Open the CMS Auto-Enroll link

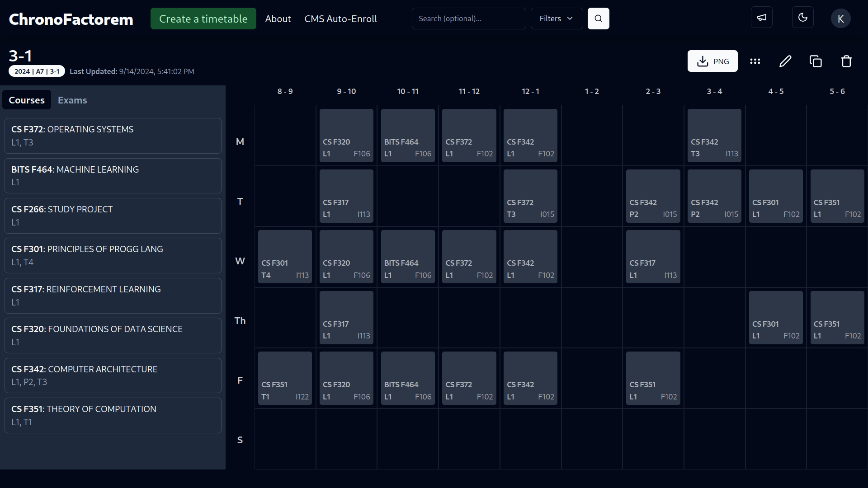340,19
